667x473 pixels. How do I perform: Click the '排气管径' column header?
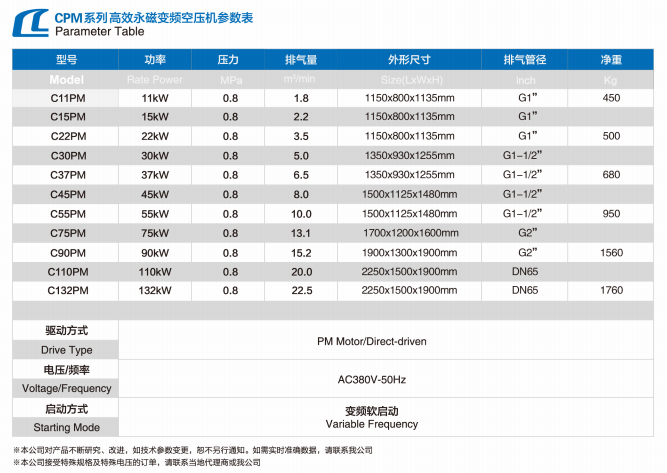(x=525, y=60)
